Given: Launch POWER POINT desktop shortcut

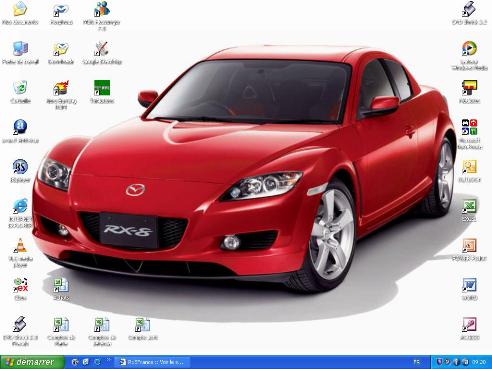Looking at the screenshot, I should [x=469, y=246].
